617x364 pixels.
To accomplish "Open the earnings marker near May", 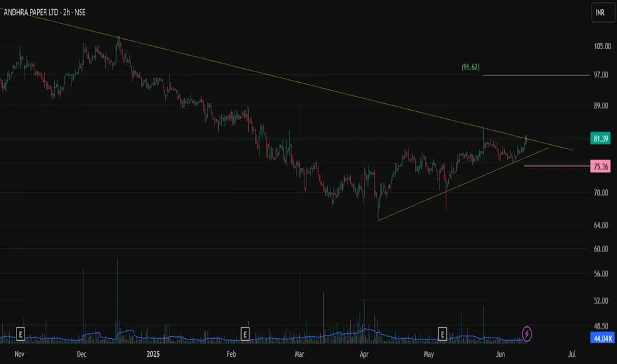I will tap(442, 334).
